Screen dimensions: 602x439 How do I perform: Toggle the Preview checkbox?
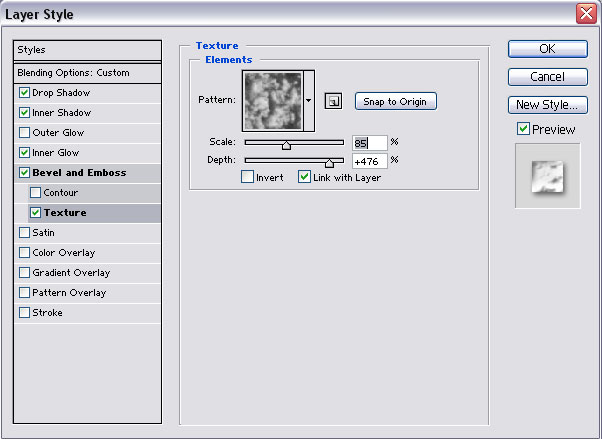tap(523, 128)
